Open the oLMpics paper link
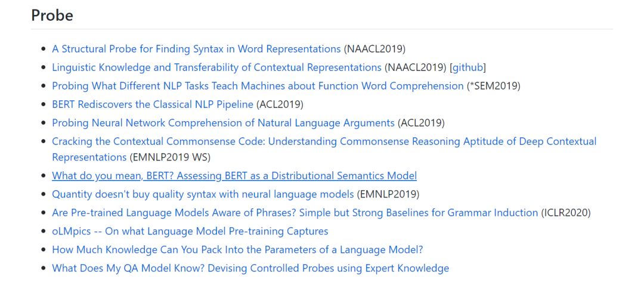The image size is (644, 284). click(190, 231)
